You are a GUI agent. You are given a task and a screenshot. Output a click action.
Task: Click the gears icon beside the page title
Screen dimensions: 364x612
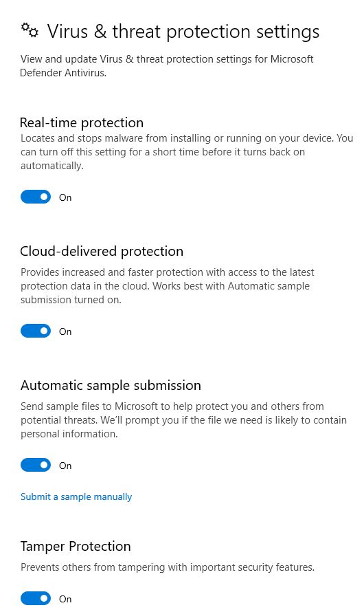[30, 30]
